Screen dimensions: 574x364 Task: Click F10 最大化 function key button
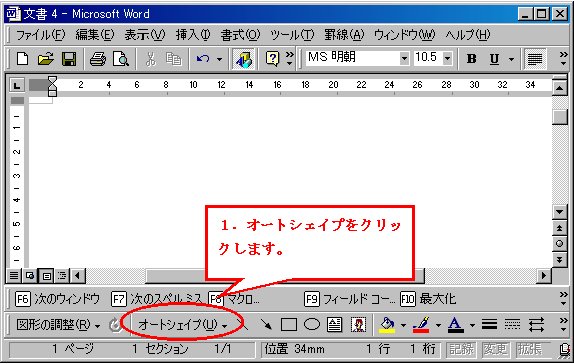click(x=428, y=299)
